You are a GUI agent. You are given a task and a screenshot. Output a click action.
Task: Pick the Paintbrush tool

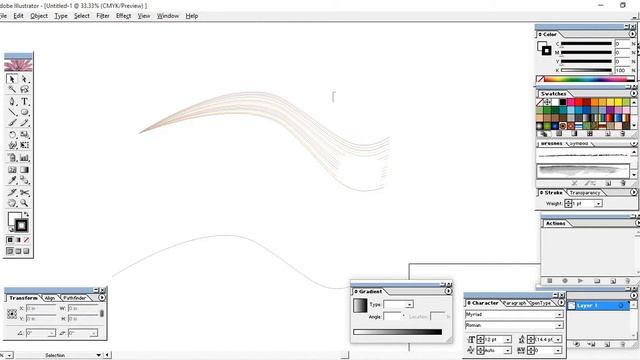12,122
